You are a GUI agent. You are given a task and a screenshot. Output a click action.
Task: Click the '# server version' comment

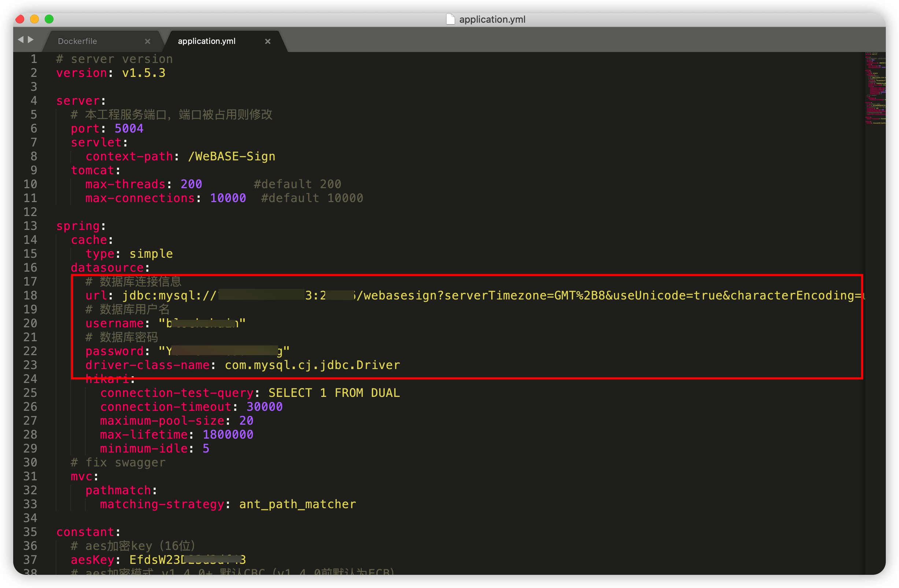(x=114, y=59)
